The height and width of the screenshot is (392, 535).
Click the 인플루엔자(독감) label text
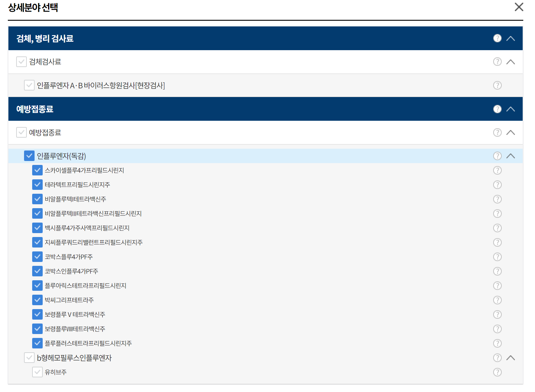click(61, 156)
